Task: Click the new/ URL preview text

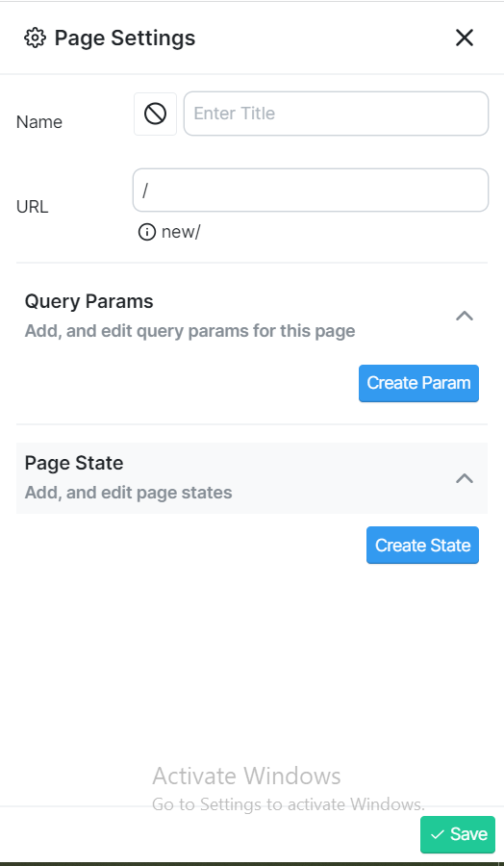Action: coord(181,232)
